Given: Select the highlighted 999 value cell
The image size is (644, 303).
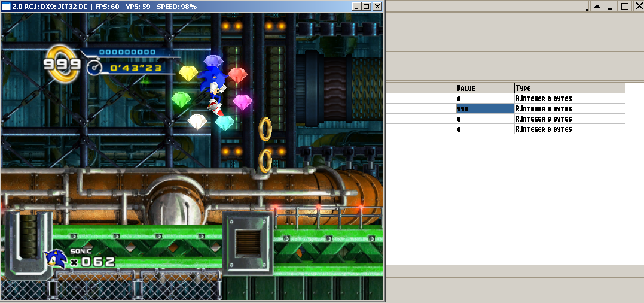Looking at the screenshot, I should 485,108.
